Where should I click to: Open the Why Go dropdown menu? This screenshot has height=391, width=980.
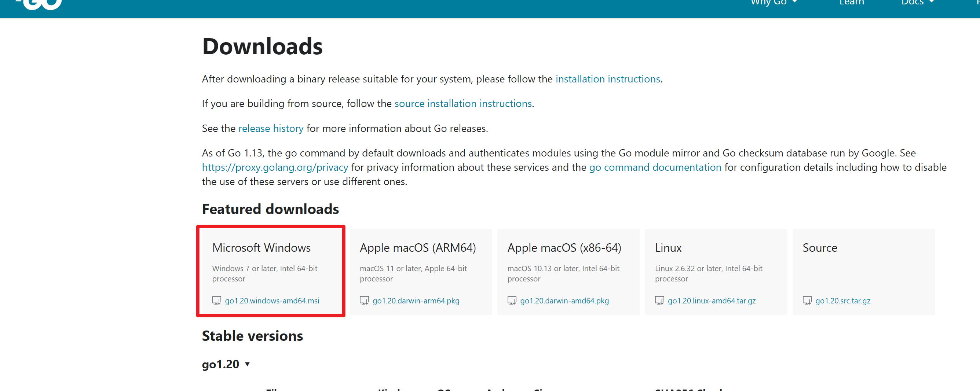pyautogui.click(x=774, y=3)
